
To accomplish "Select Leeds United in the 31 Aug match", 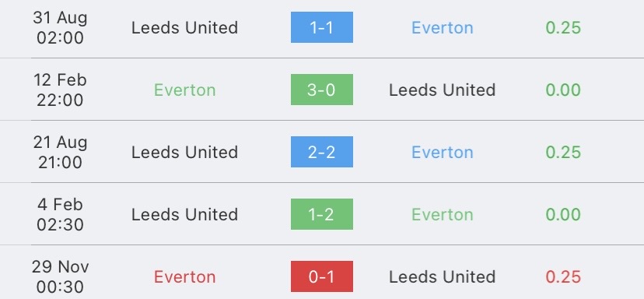I will pyautogui.click(x=184, y=27).
